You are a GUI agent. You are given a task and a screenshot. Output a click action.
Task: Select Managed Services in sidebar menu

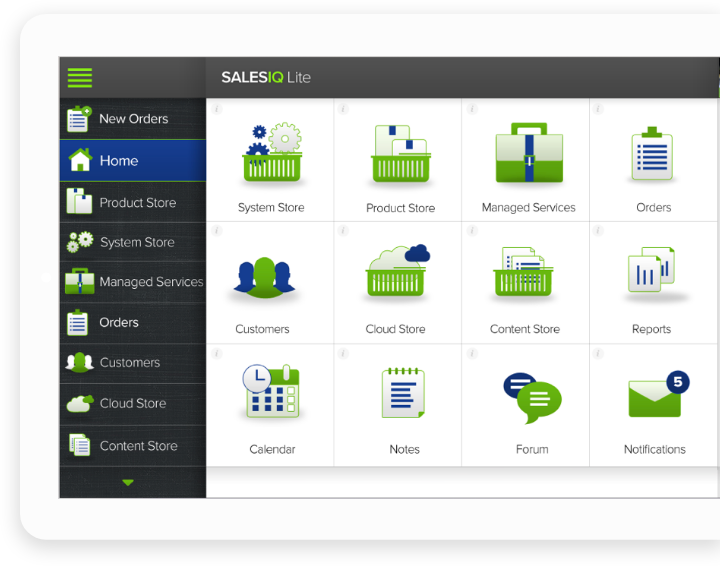pyautogui.click(x=133, y=281)
